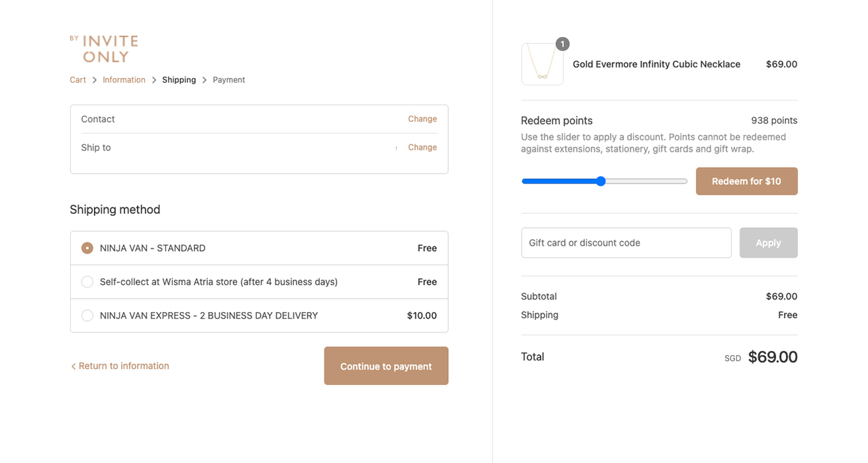Viewport: 868px width, 463px height.
Task: Click the SGD $69.00 total amount
Action: (x=761, y=357)
